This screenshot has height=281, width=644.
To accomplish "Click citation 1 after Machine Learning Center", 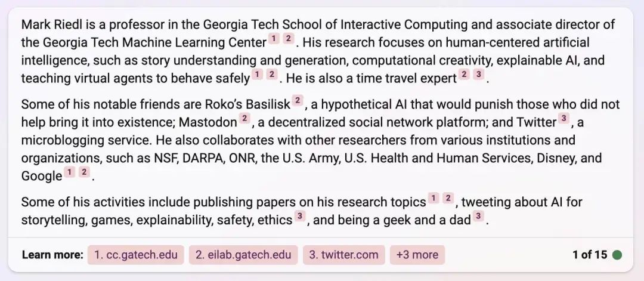I will click(x=274, y=39).
